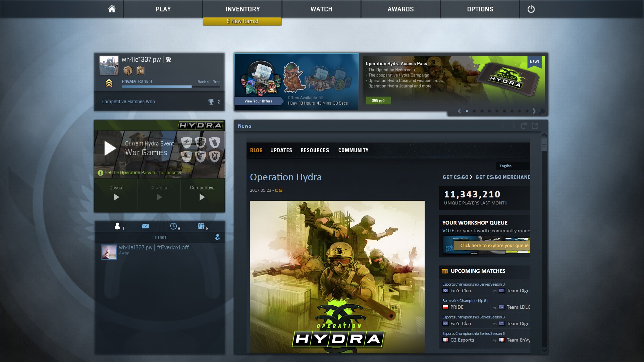Click the 365 руб price button
The width and height of the screenshot is (644, 362).
coord(378,100)
